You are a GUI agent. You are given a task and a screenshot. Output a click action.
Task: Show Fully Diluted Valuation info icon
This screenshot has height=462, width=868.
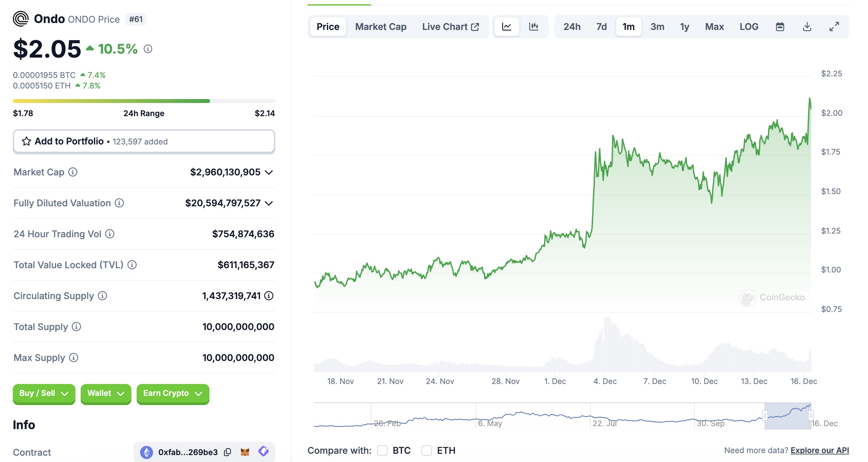[x=119, y=203]
